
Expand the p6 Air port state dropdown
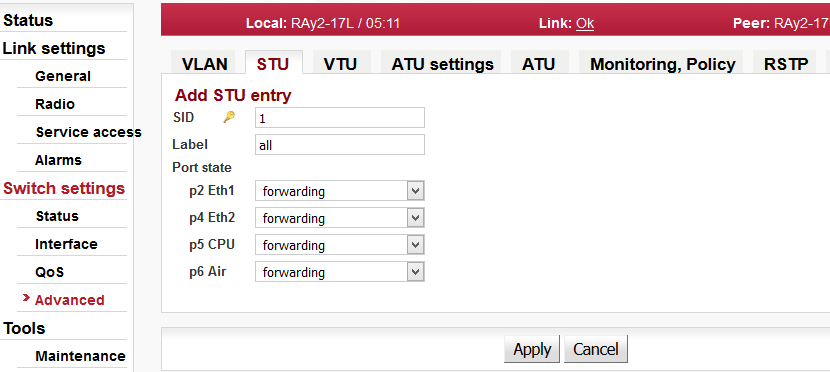click(x=339, y=272)
